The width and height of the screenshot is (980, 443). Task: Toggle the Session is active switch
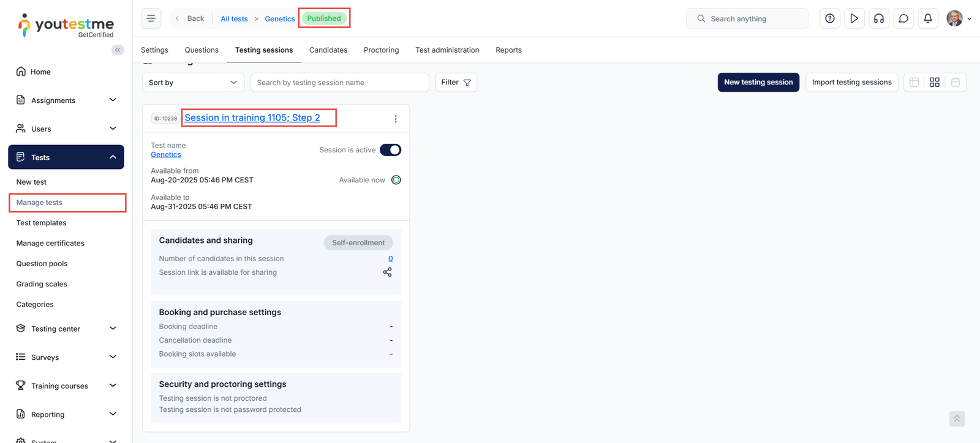click(390, 150)
